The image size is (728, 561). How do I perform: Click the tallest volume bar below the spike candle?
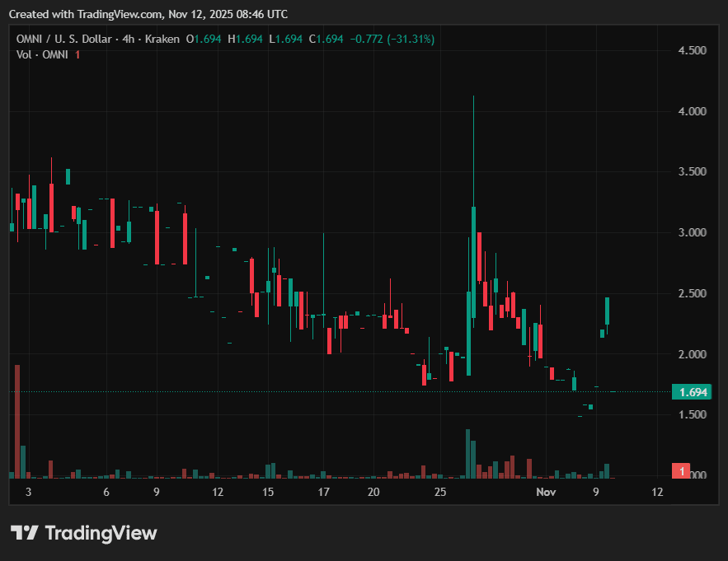(x=467, y=453)
